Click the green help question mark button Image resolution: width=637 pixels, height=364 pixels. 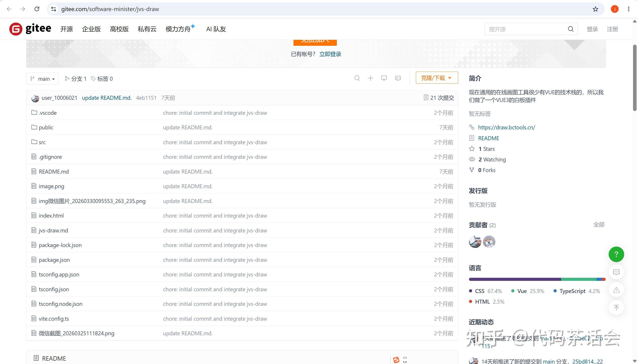click(616, 254)
